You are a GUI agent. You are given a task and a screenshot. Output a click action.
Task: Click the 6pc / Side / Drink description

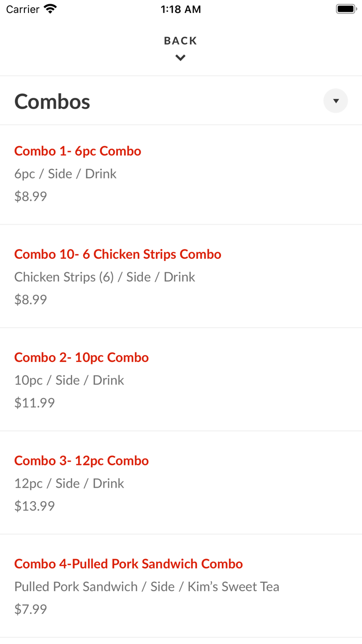[65, 174]
